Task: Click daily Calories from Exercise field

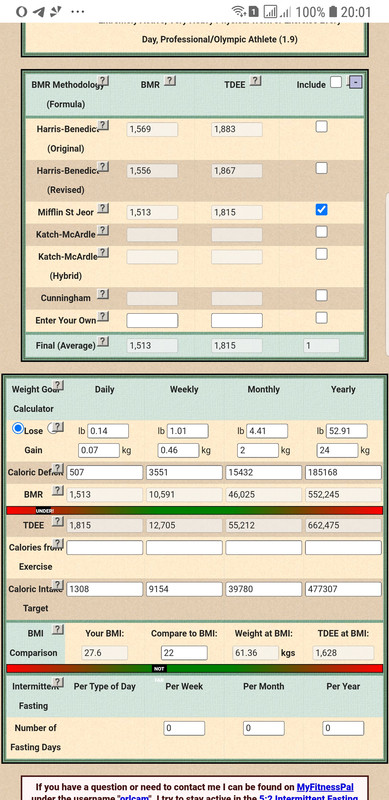Action: click(x=105, y=548)
